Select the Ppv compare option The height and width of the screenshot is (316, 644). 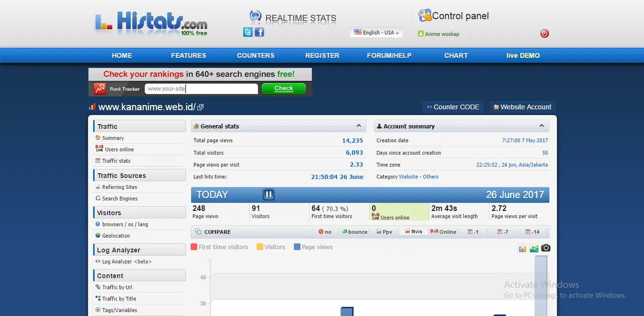(x=384, y=232)
